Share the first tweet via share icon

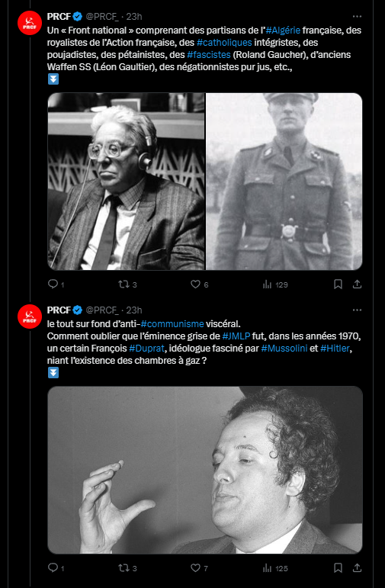pyautogui.click(x=357, y=284)
